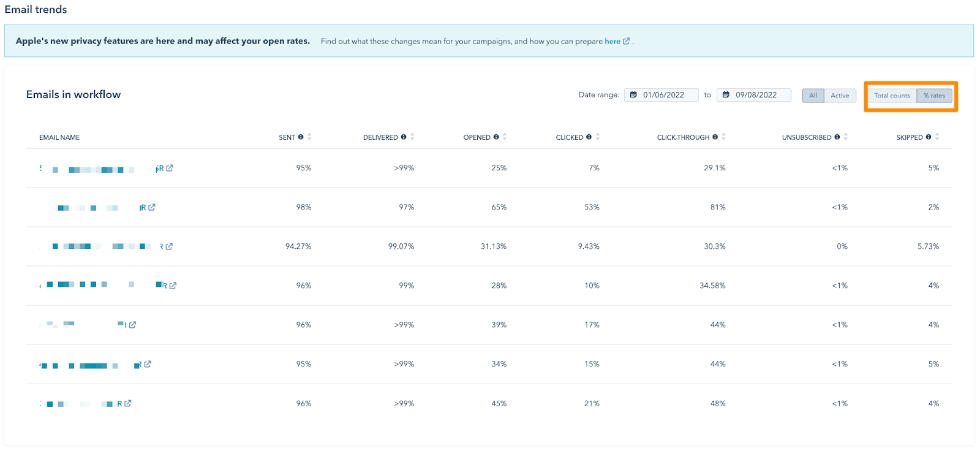Select the % rates toggle
Viewport: 980px width, 451px height.
point(934,96)
